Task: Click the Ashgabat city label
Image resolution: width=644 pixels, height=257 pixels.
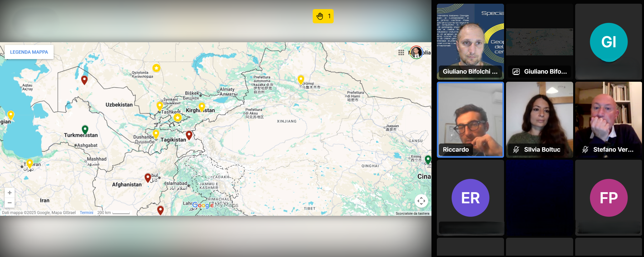Action: (x=87, y=145)
